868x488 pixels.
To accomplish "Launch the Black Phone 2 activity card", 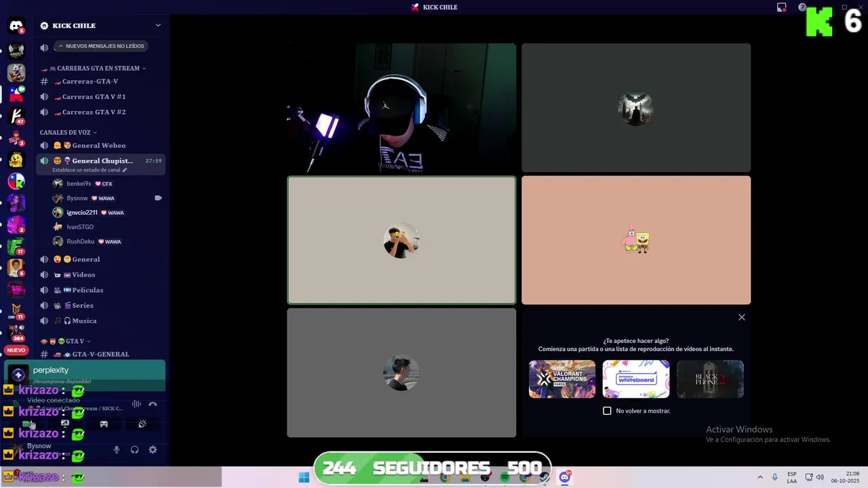I will tap(710, 378).
